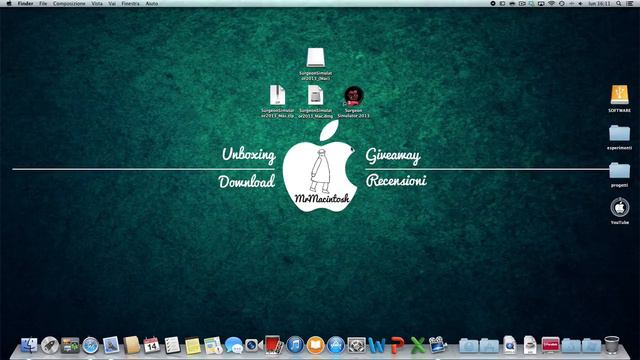Open Mail stamp icon in Dock
The image size is (640, 360).
coord(111,345)
